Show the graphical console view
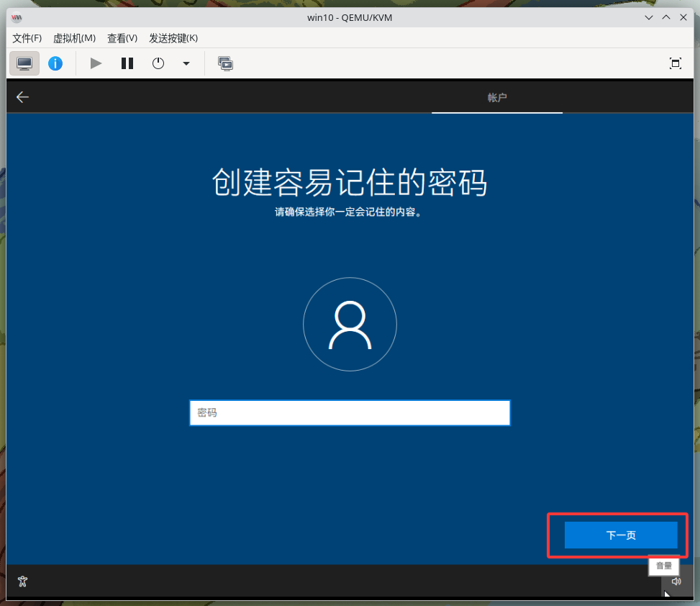 24,63
